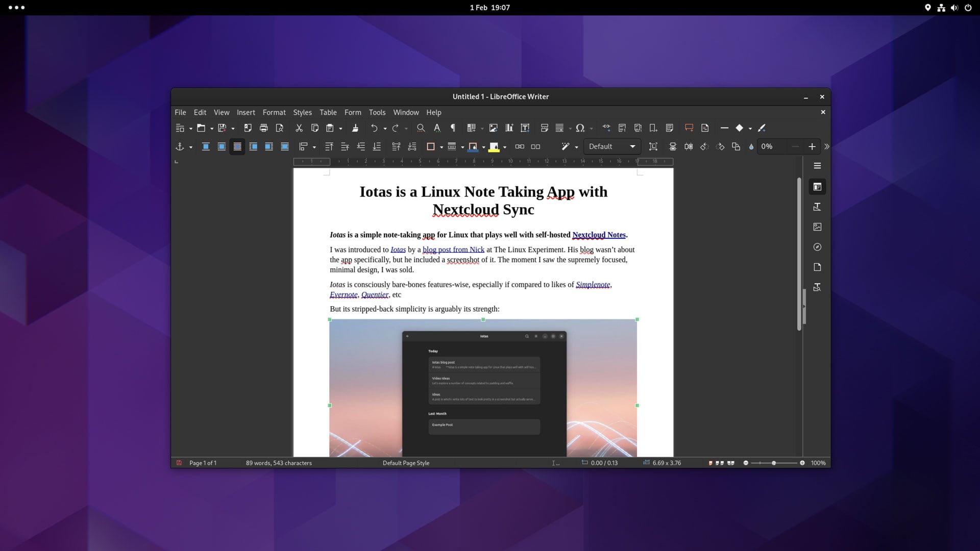Click the Flip Vertically icon

(673, 147)
